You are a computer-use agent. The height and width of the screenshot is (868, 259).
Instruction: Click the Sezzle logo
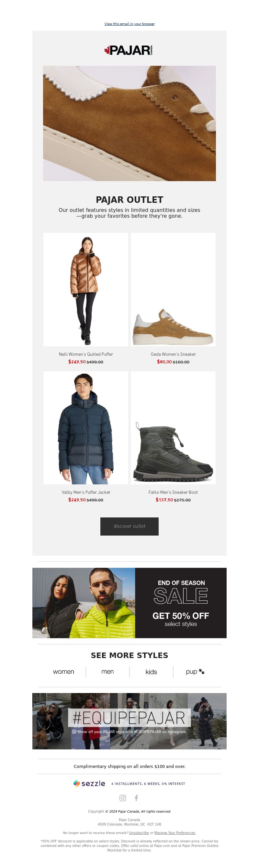coord(89,783)
